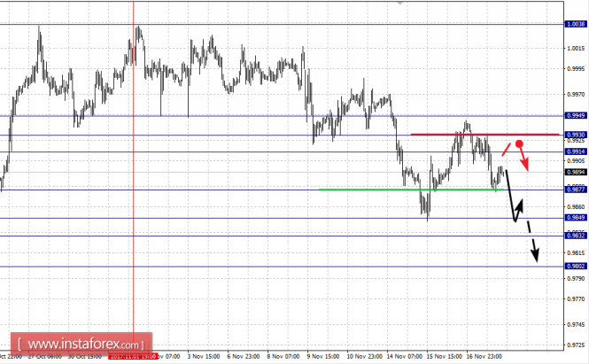Click the 6 Nov 23:00 time label

(x=243, y=356)
